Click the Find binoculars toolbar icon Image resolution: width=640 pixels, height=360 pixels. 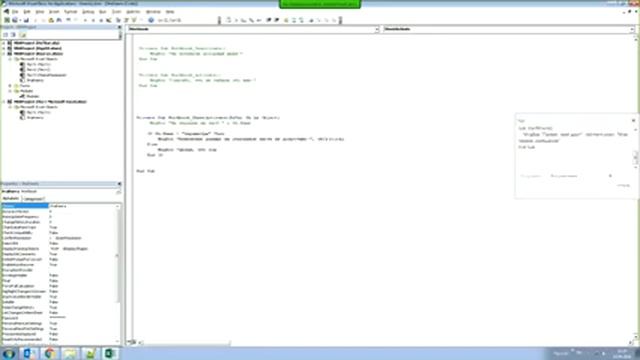coord(59,20)
